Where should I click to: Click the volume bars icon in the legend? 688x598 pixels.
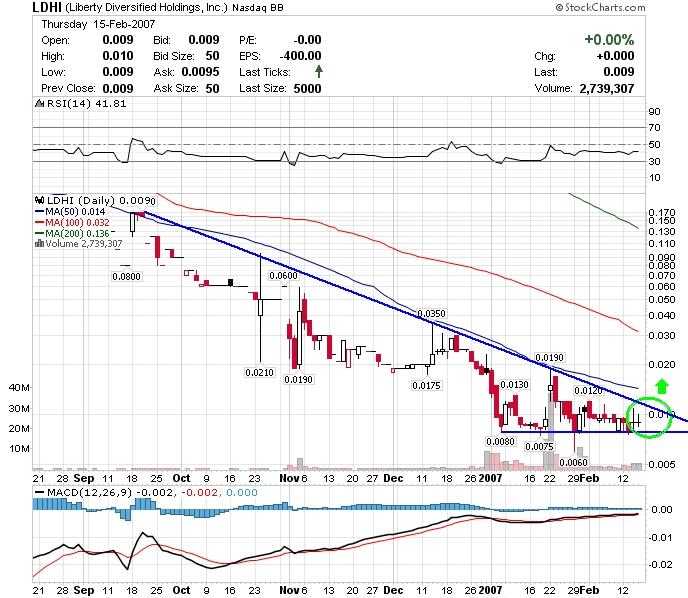click(39, 243)
